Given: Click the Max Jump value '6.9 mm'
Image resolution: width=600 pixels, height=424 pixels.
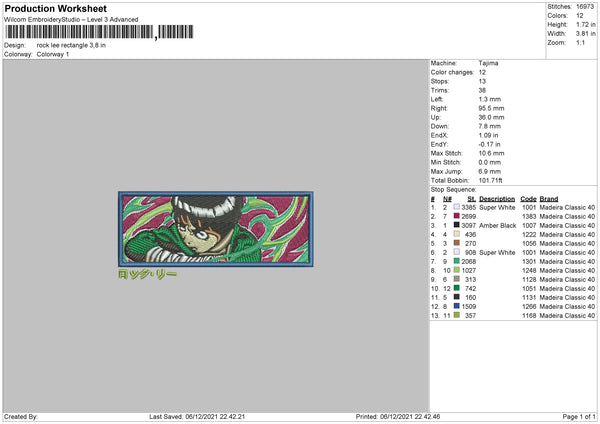Looking at the screenshot, I should (x=489, y=172).
